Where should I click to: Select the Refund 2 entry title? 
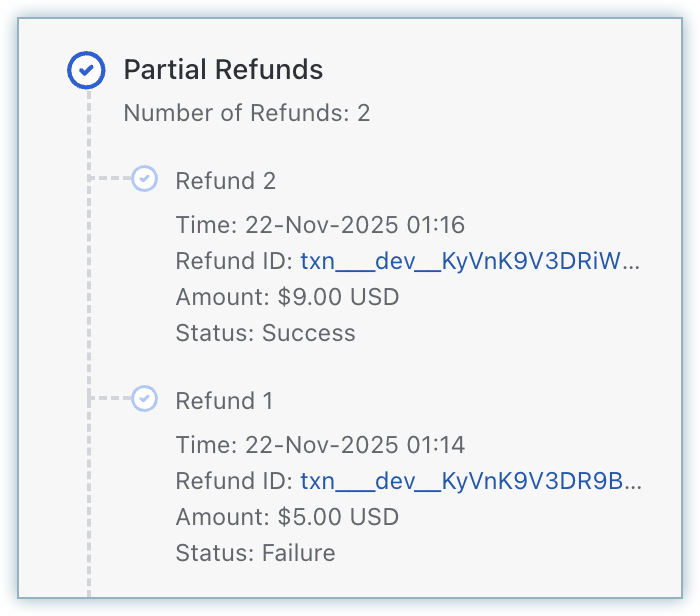225,181
